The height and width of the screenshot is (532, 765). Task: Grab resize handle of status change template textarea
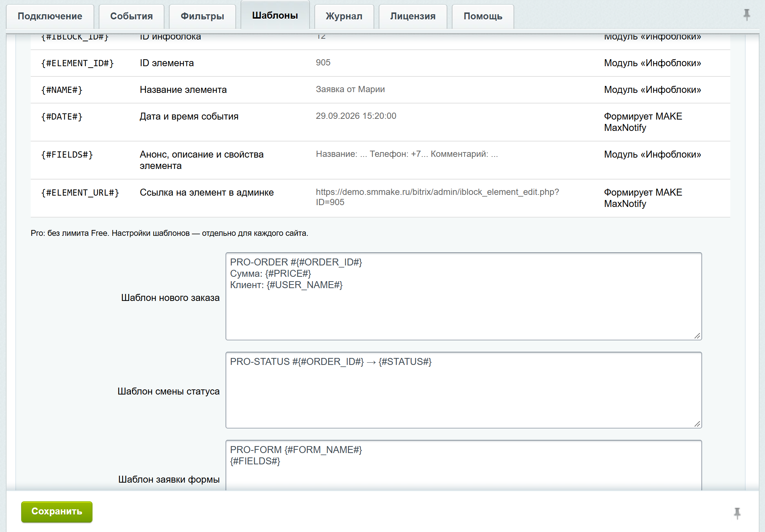697,424
